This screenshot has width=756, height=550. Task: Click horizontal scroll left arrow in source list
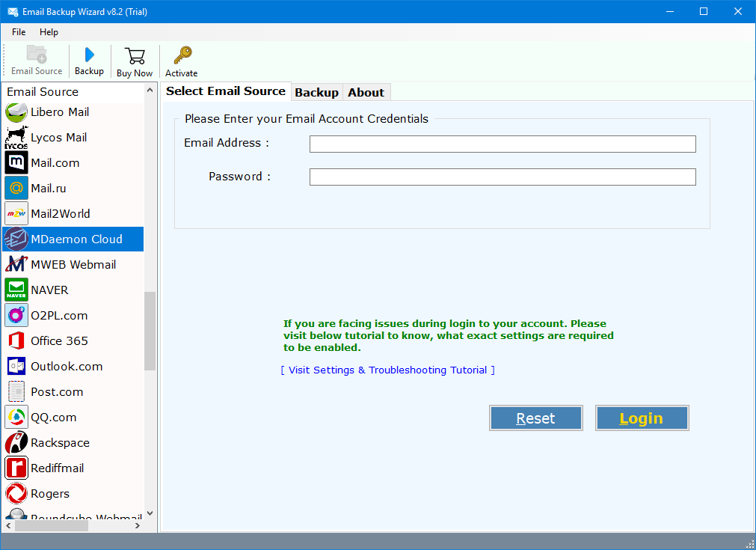click(8, 526)
